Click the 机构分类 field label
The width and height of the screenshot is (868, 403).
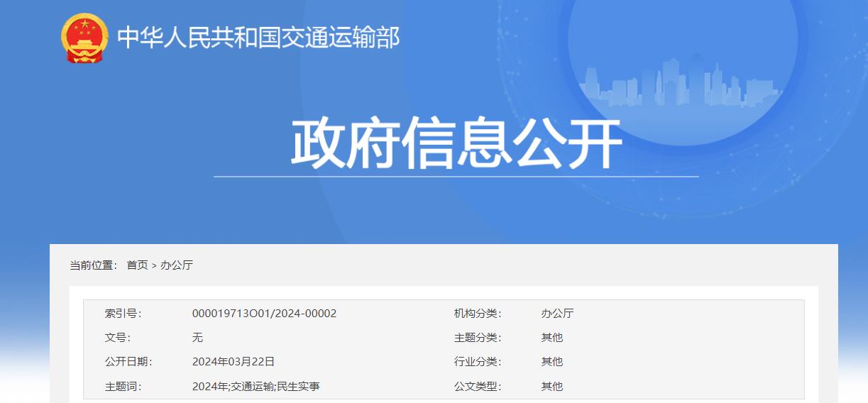tap(477, 314)
